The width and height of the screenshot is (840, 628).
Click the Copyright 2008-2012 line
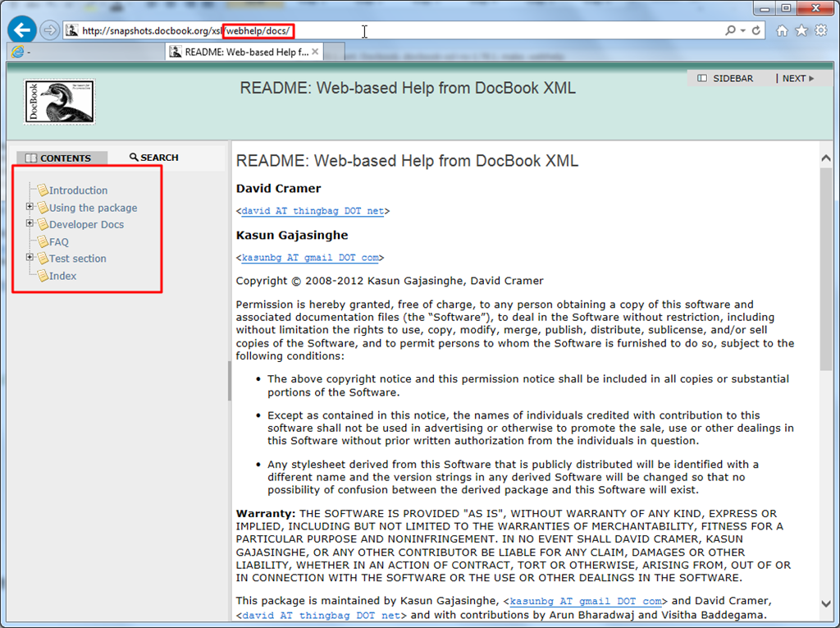click(x=390, y=281)
